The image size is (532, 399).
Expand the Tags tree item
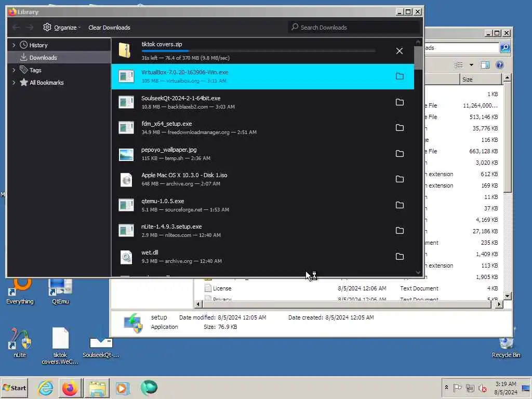click(x=14, y=70)
